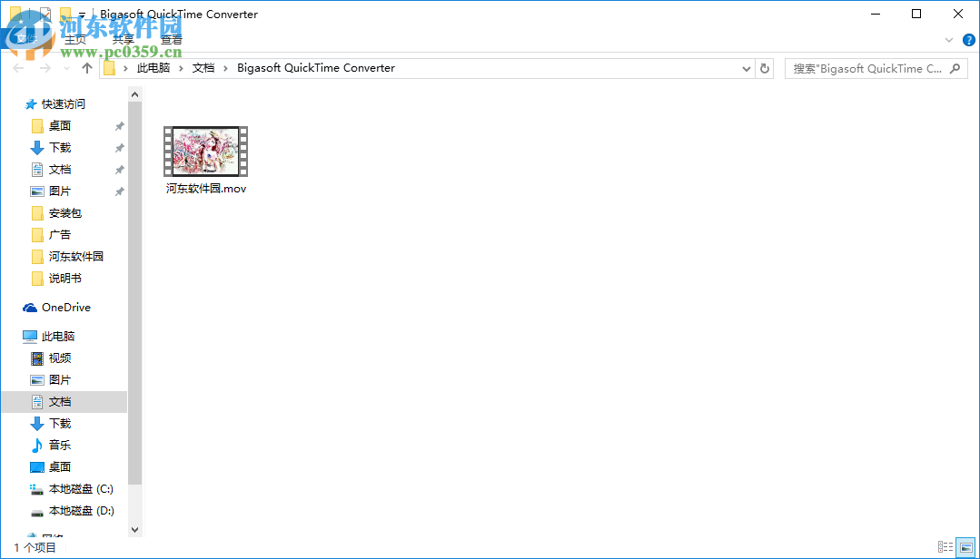980x559 pixels.
Task: Switch to details view on status bar
Action: 945,547
